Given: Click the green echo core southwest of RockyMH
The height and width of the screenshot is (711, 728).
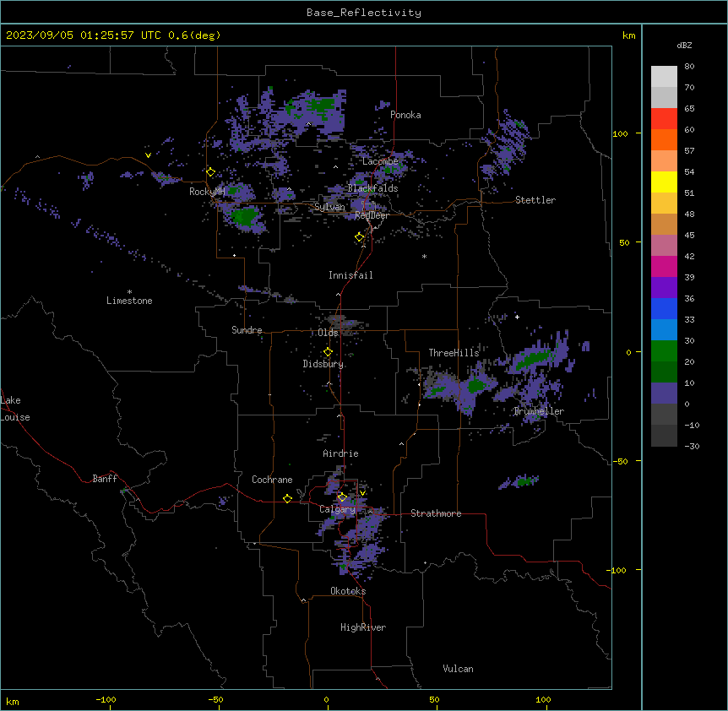Looking at the screenshot, I should pos(244,217).
